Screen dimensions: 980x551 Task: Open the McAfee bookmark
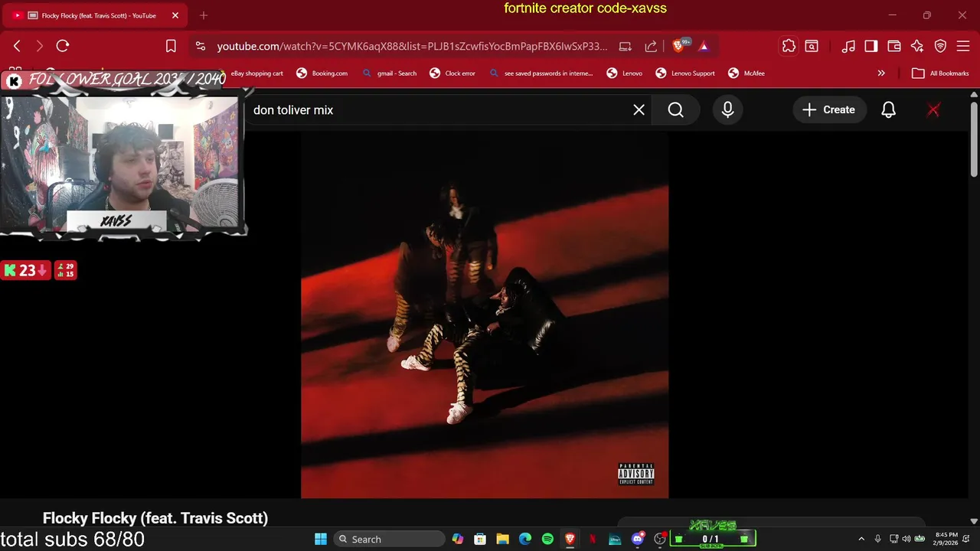tap(746, 73)
